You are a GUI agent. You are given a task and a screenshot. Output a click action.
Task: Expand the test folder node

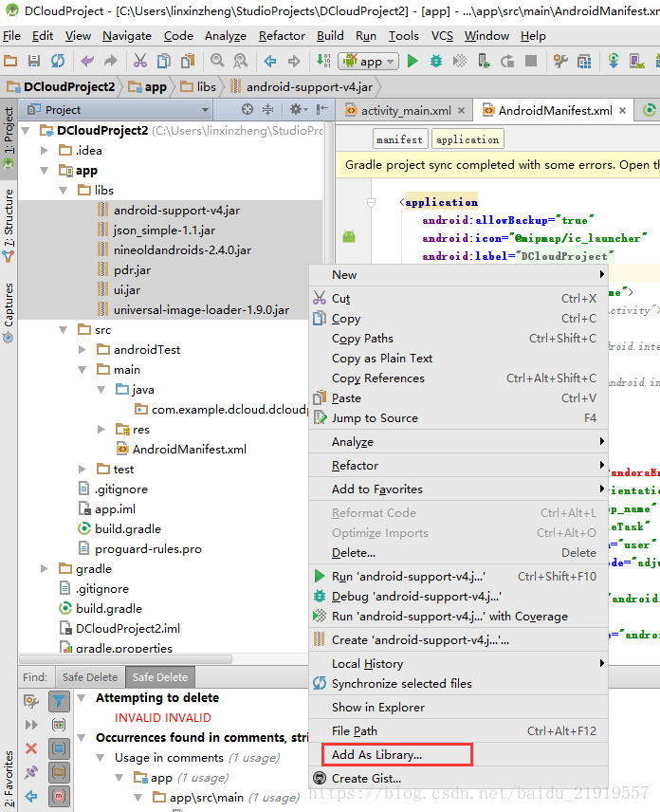pyautogui.click(x=82, y=470)
